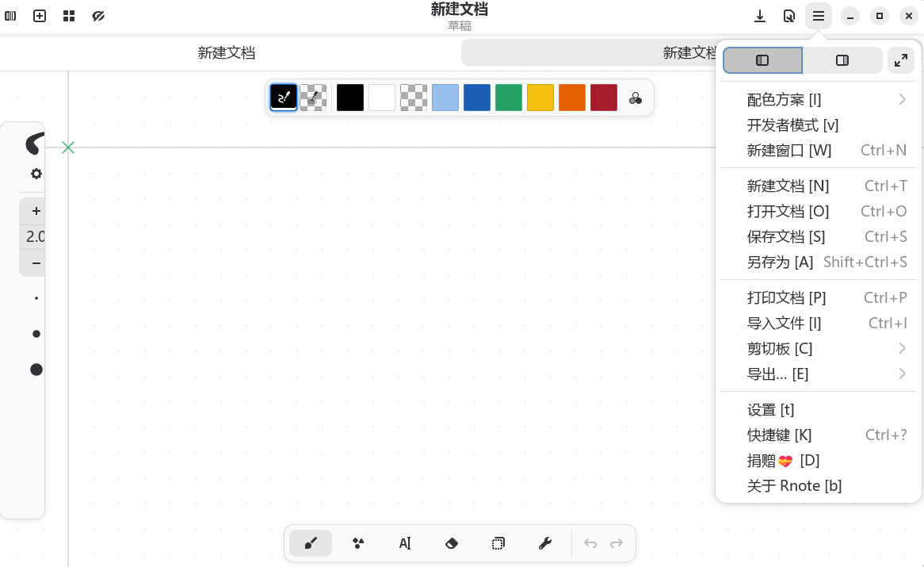Viewport: 924px width, 567px height.
Task: Toggle the pen-only input eye icon
Action: point(98,15)
